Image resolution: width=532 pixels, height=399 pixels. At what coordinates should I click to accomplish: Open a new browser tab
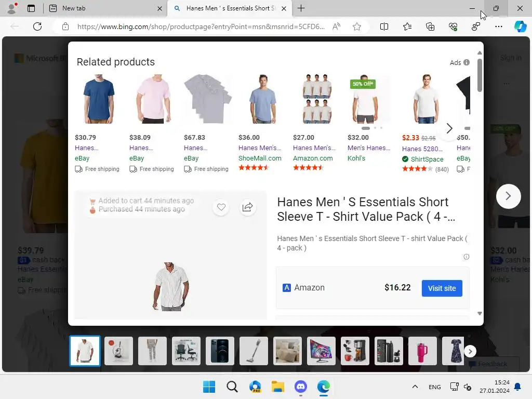[301, 8]
